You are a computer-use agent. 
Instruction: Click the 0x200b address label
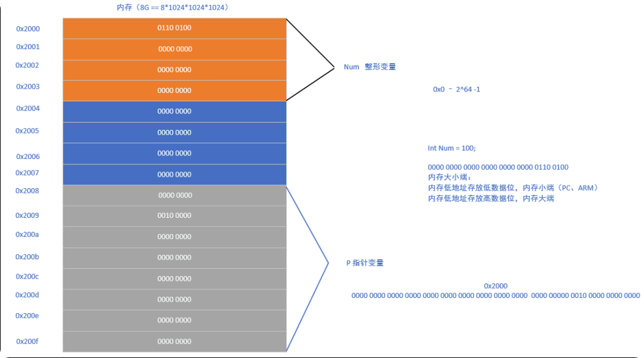[x=27, y=257]
